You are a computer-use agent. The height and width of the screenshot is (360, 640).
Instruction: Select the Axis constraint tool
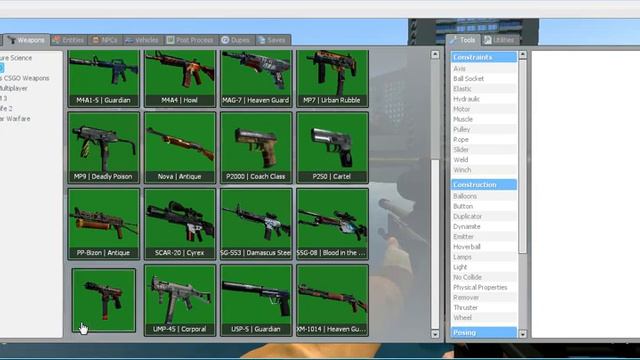click(484, 69)
